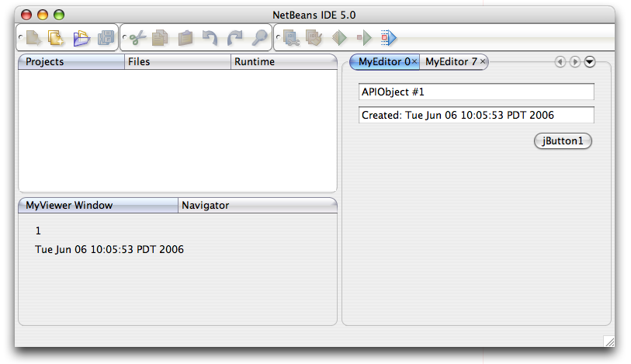Click the green diamond Run icon
Image resolution: width=631 pixels, height=364 pixels.
339,38
